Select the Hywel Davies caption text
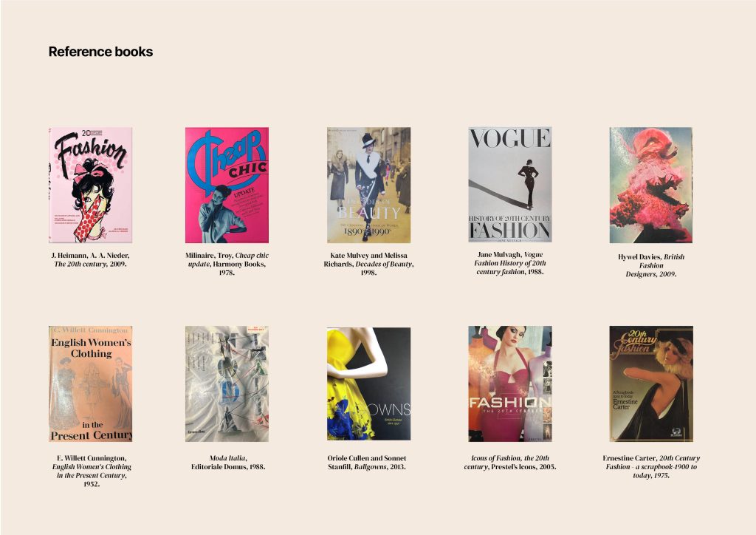This screenshot has height=535, width=756. [651, 265]
